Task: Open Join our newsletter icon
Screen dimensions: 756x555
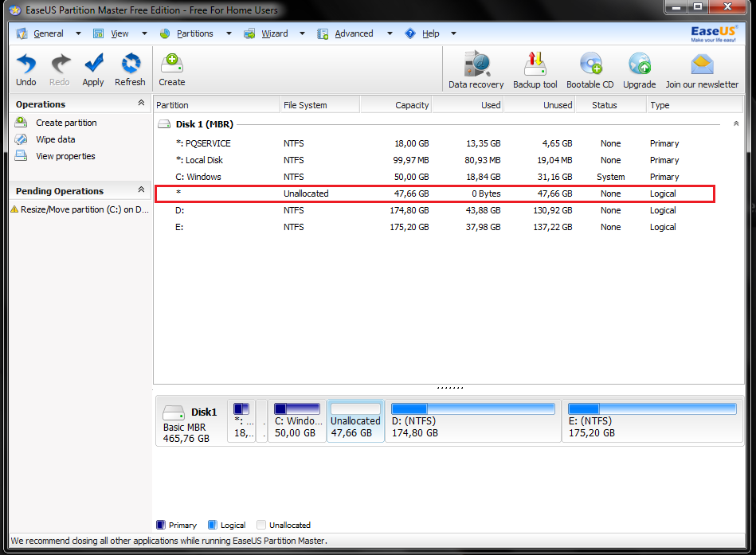Action: tap(702, 70)
